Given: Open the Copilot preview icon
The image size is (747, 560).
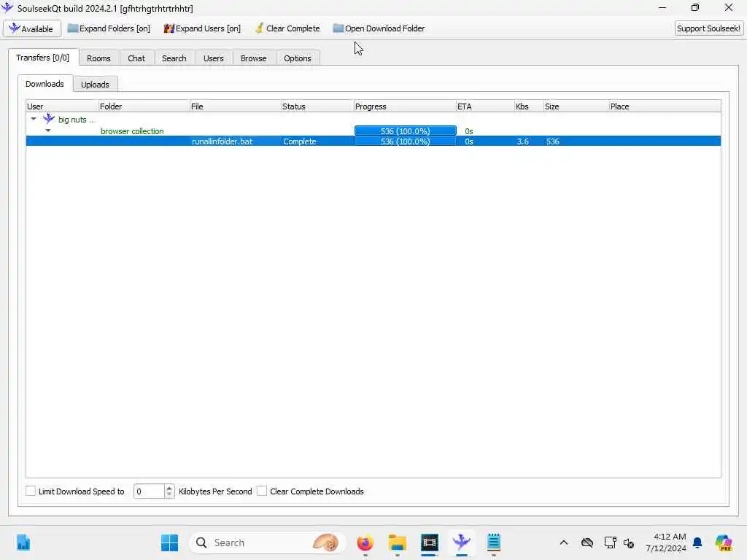Looking at the screenshot, I should tap(724, 542).
